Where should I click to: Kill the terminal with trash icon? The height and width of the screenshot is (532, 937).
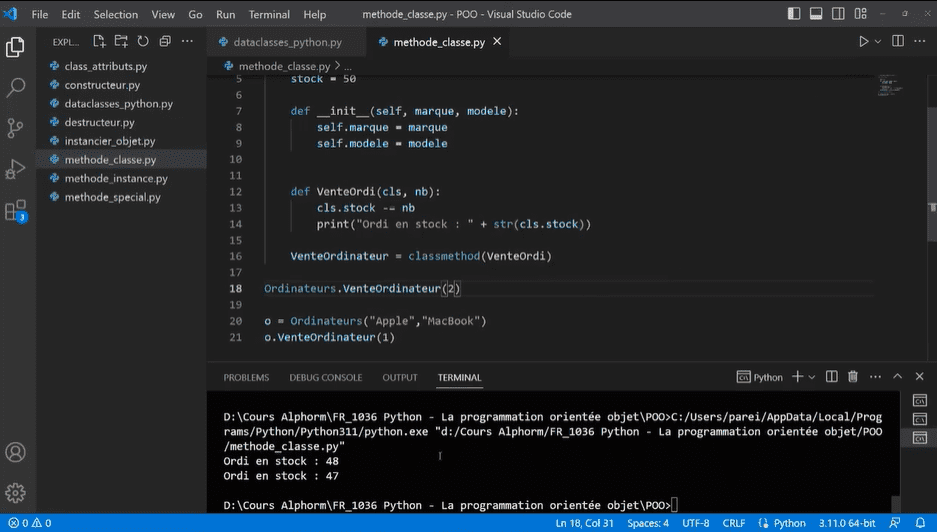tap(853, 377)
